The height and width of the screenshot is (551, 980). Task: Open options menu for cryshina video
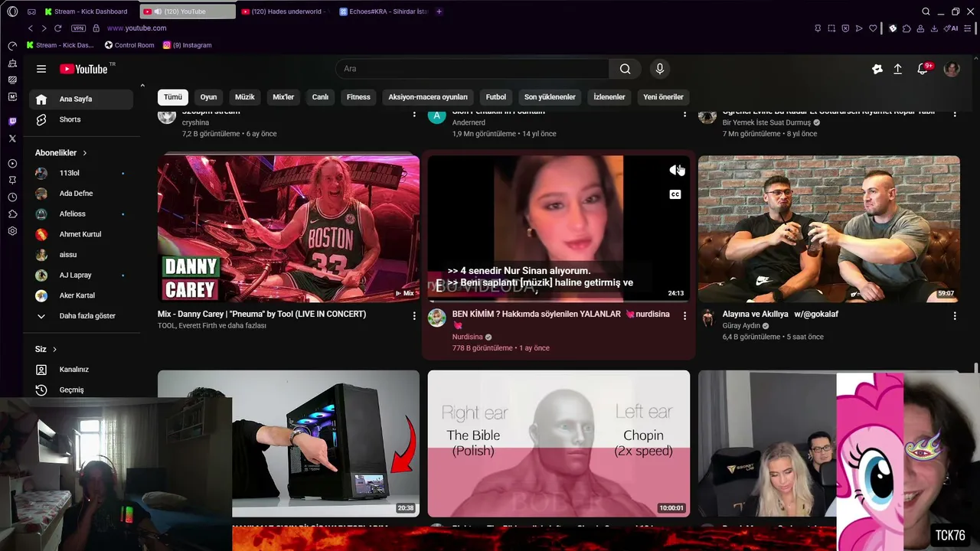[x=414, y=115]
